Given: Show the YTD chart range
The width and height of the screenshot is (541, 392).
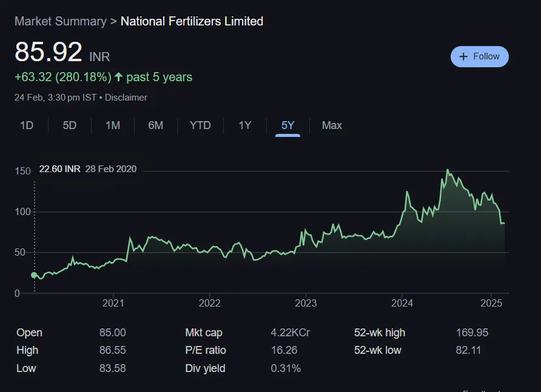Looking at the screenshot, I should (x=200, y=125).
